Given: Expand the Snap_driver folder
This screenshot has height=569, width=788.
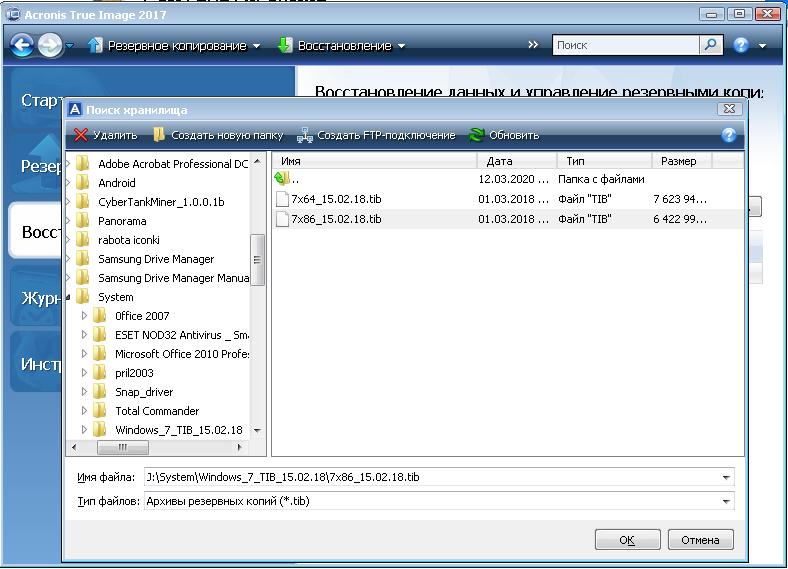Looking at the screenshot, I should [84, 392].
